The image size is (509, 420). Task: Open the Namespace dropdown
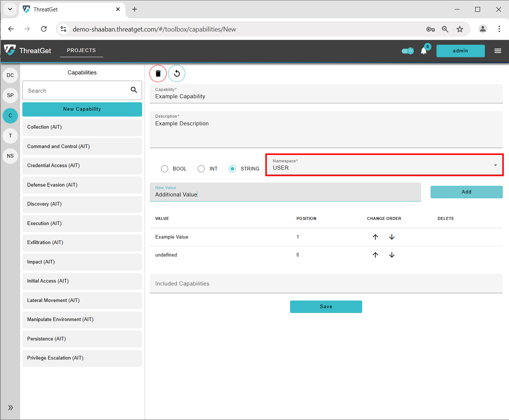click(384, 165)
